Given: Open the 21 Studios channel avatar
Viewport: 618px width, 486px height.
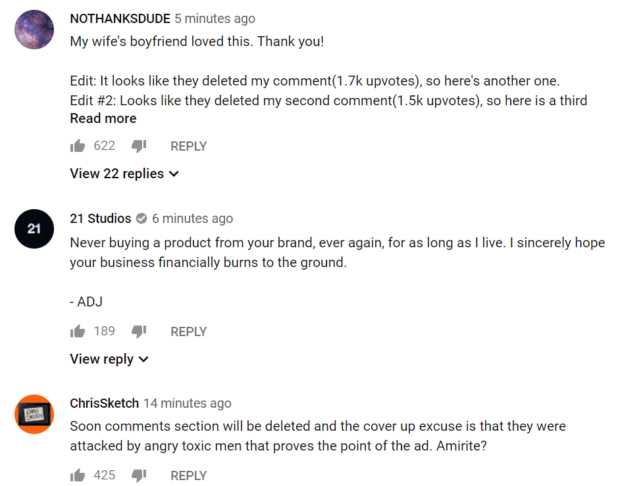Looking at the screenshot, I should coord(35,229).
